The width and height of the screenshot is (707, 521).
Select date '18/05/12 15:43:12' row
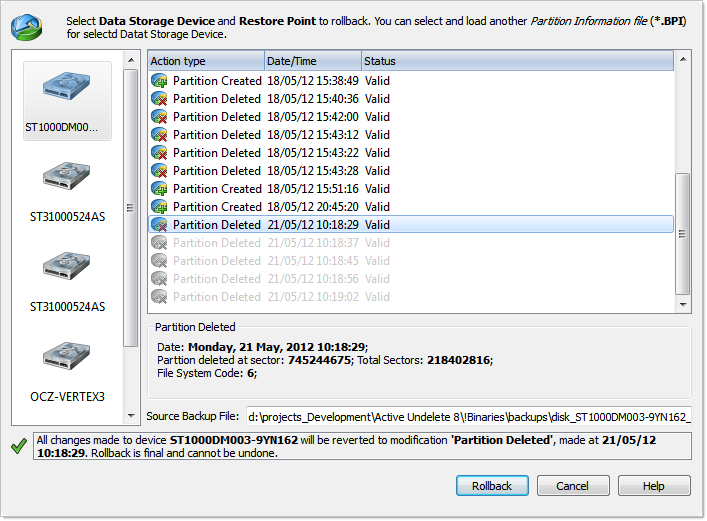click(x=411, y=135)
